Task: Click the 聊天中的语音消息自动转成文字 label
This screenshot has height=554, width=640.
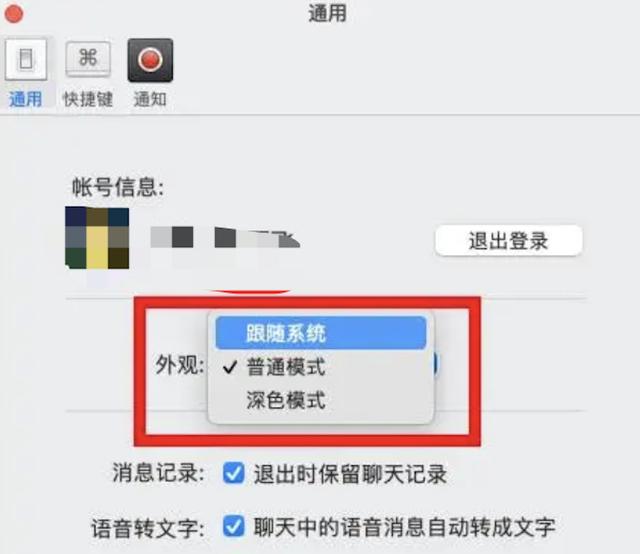Action: coord(404,527)
